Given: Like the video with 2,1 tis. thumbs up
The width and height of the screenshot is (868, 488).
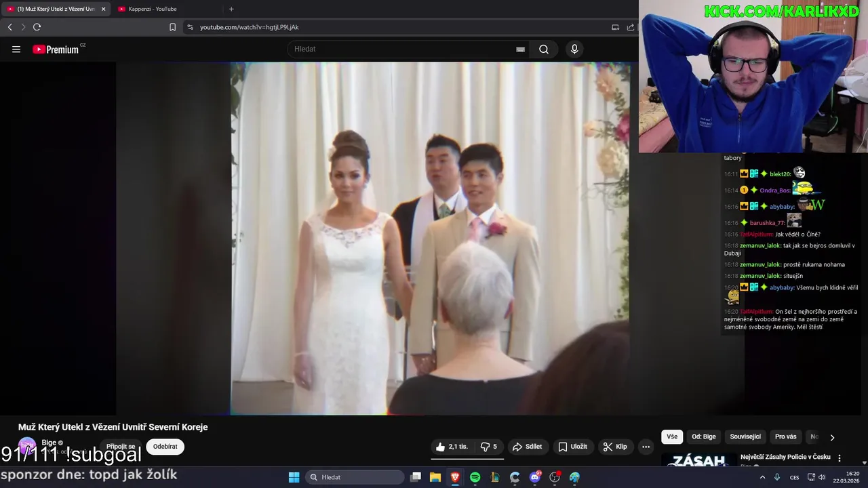Looking at the screenshot, I should [x=452, y=447].
